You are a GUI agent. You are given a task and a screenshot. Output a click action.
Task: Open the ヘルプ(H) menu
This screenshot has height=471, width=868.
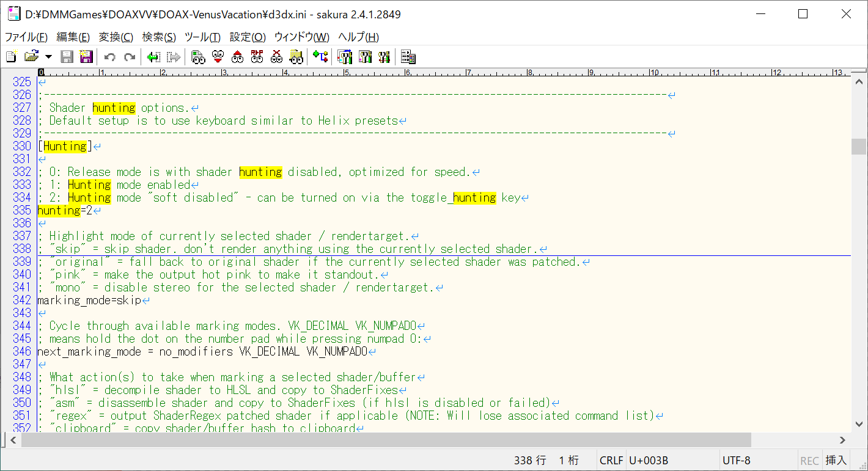click(x=358, y=37)
